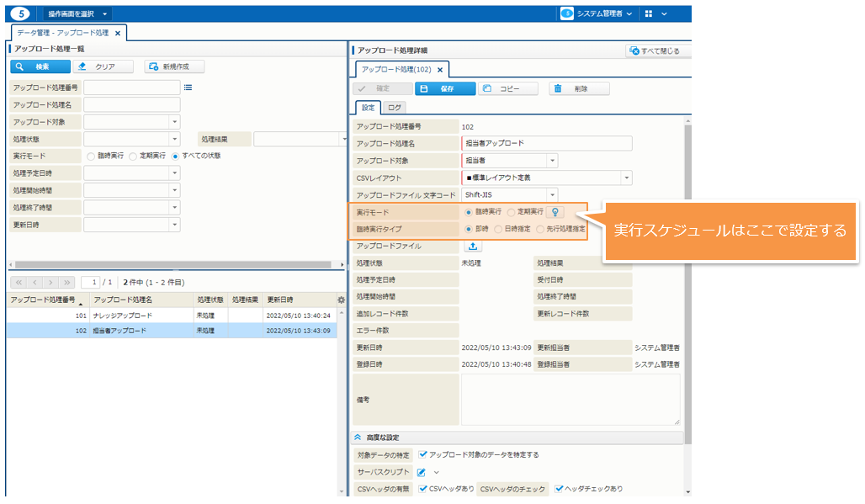865x504 pixels.
Task: Switch to the ログ tab
Action: [x=395, y=108]
